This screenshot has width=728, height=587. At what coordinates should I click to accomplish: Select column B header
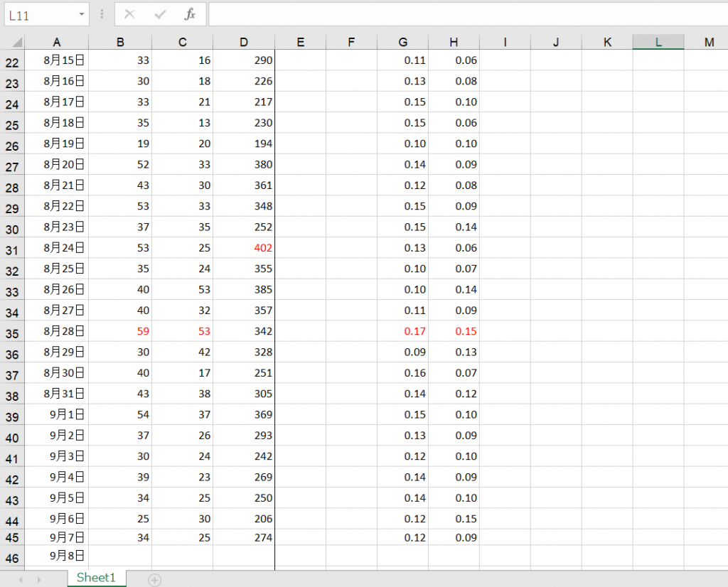(x=120, y=42)
